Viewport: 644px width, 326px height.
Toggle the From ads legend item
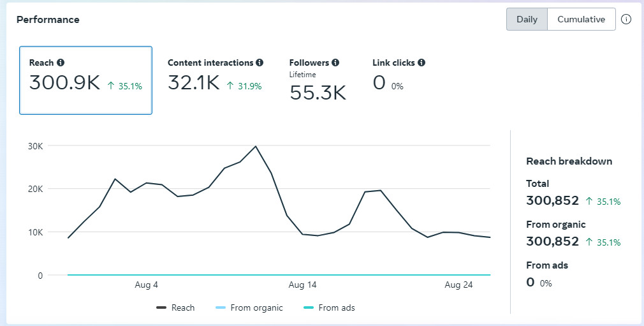tap(329, 307)
